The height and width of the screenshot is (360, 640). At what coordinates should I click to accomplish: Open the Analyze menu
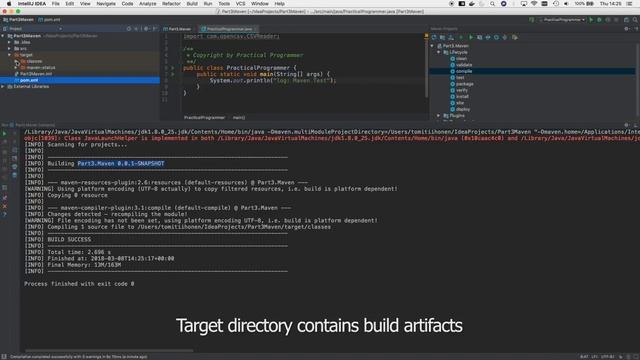147,4
